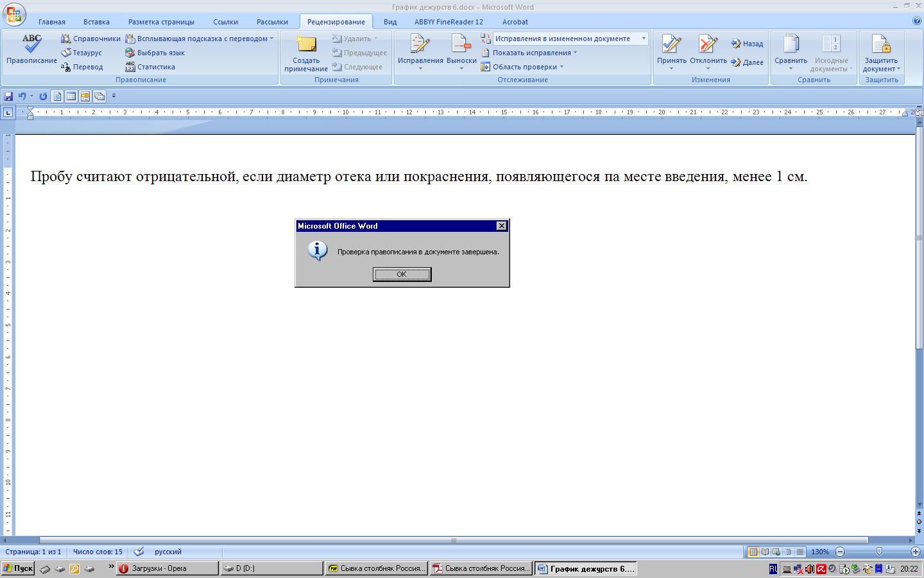The width and height of the screenshot is (924, 578).
Task: Click the zoom slider handle
Action: click(x=879, y=552)
